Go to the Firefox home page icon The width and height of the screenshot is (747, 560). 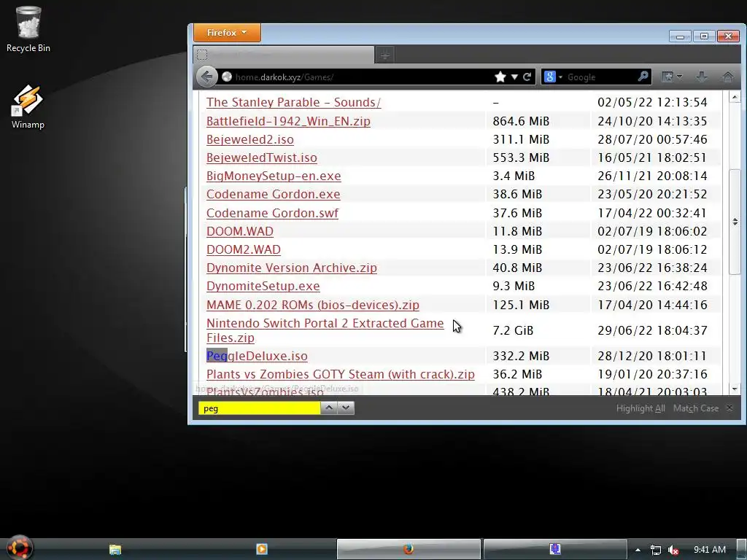728,77
